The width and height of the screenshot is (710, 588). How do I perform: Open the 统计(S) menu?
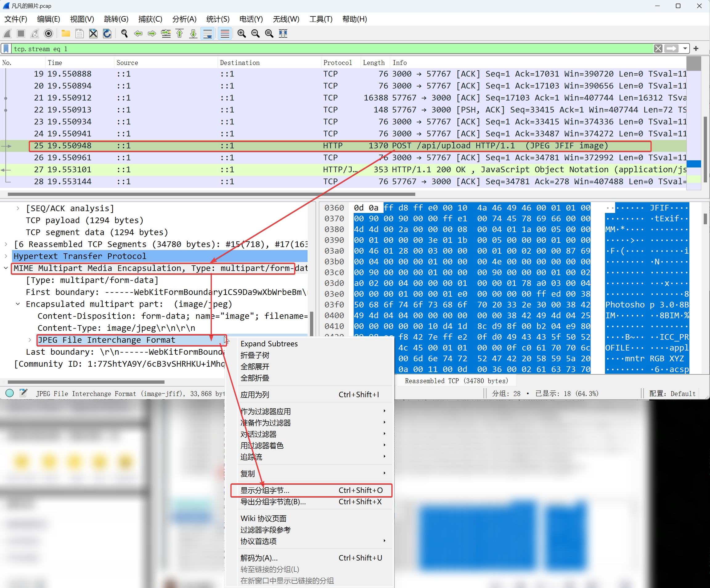click(218, 19)
